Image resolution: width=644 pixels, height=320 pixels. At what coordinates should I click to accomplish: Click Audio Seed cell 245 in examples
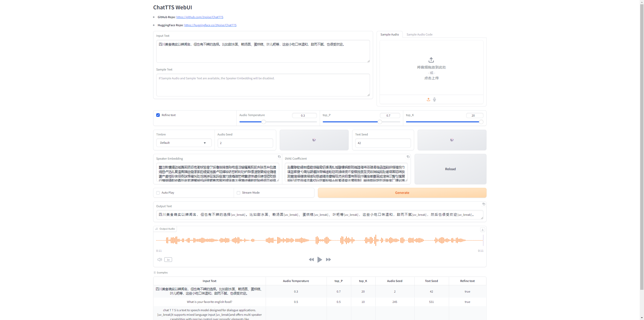pyautogui.click(x=395, y=302)
